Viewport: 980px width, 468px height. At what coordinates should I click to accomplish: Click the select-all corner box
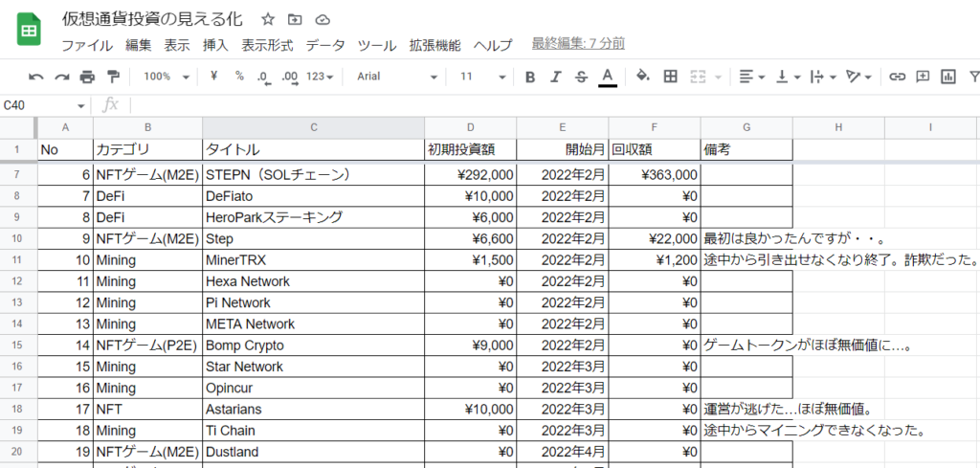tap(18, 127)
